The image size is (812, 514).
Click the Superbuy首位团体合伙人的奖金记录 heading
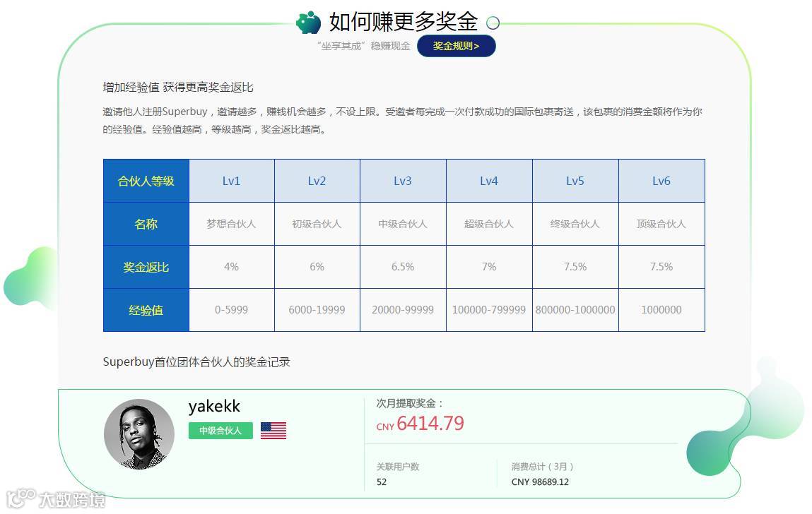[196, 361]
